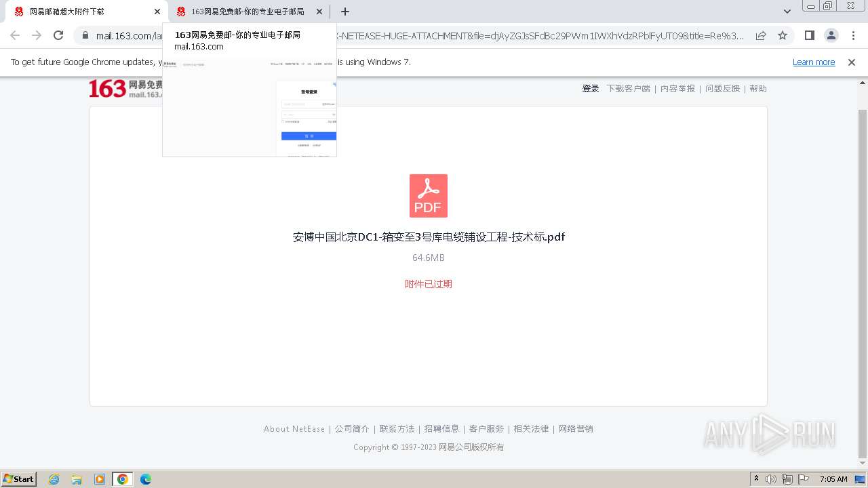Click the volume speaker tray icon
The width and height of the screenshot is (868, 488).
[x=771, y=479]
